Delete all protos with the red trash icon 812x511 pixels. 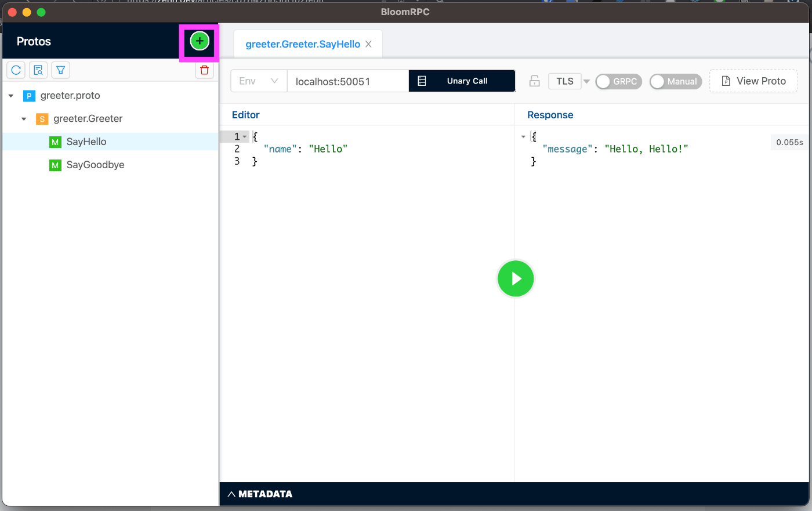(204, 70)
